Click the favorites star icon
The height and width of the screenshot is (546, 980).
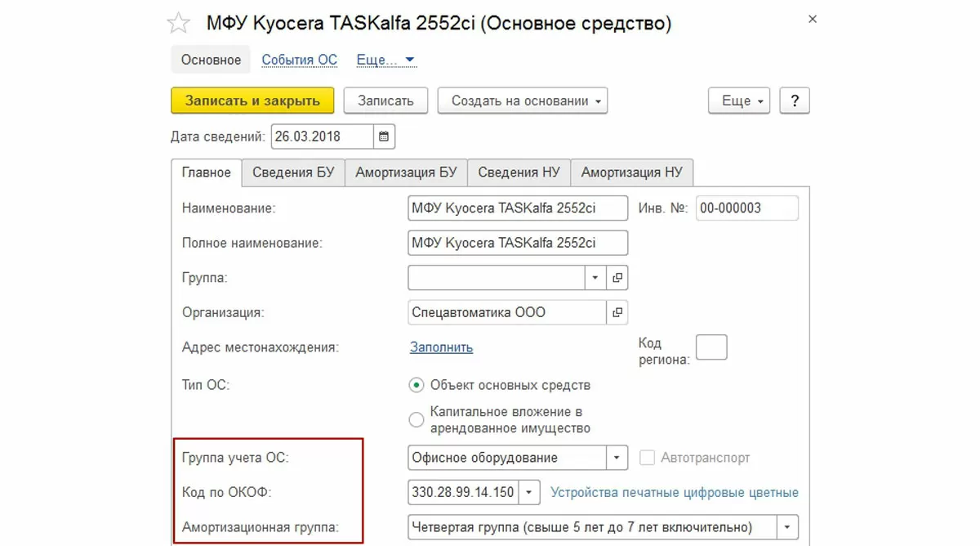point(178,24)
